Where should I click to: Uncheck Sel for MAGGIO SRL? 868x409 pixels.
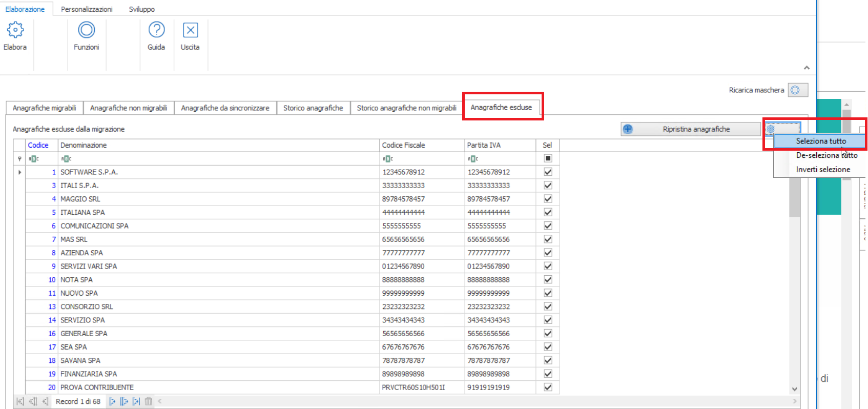[548, 199]
